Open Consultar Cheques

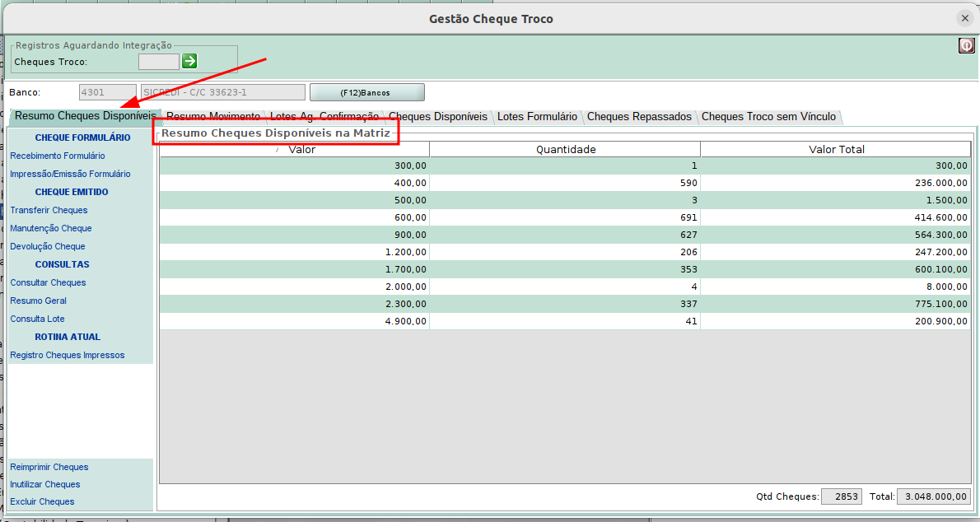coord(48,282)
